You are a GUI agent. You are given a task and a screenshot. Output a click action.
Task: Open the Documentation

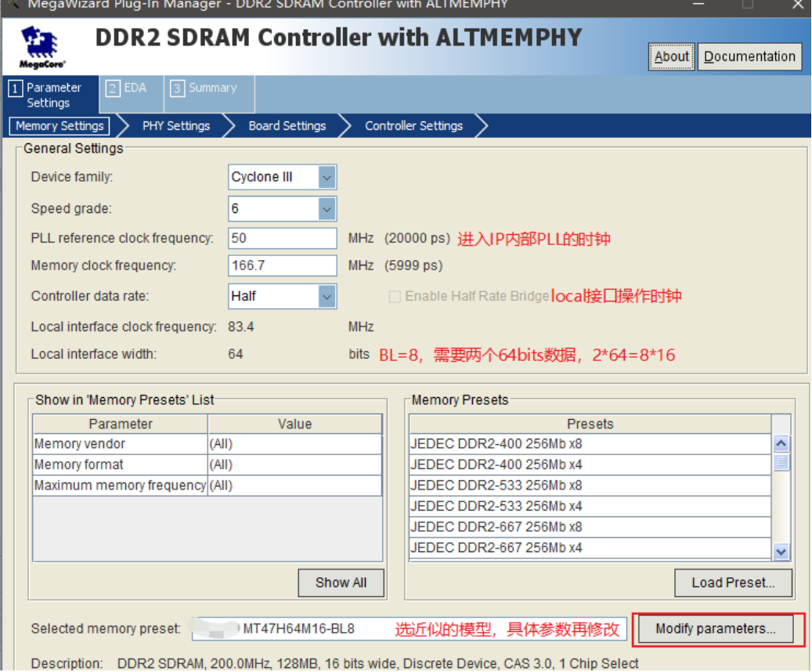[749, 56]
